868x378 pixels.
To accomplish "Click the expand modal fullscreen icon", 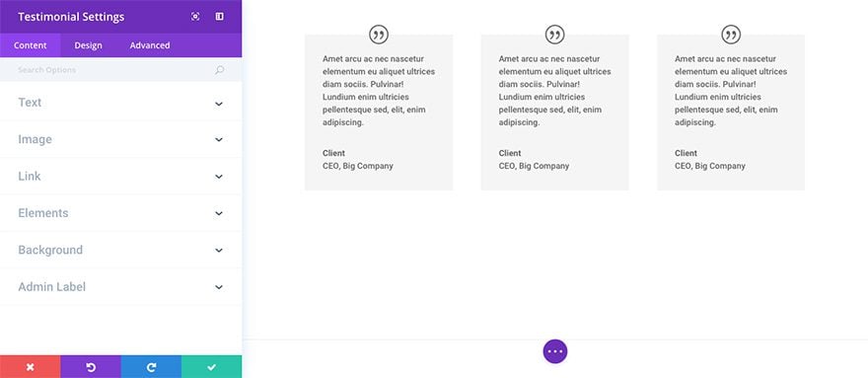I will point(195,17).
